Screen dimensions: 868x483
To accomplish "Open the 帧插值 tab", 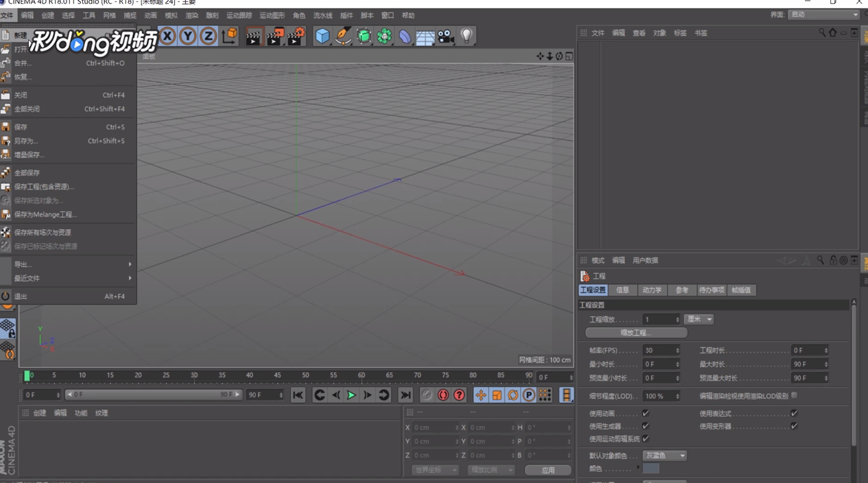I will click(x=741, y=290).
